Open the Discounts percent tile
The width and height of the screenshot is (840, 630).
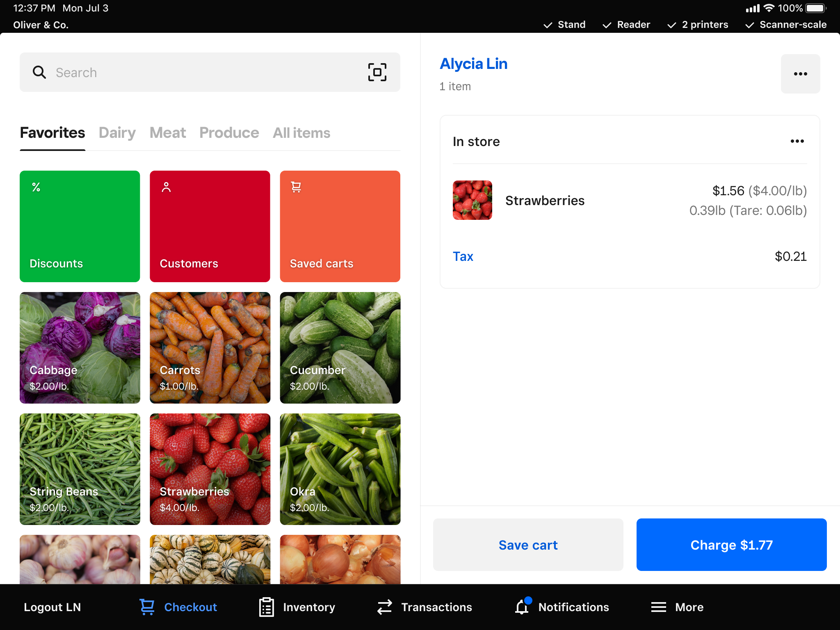pyautogui.click(x=79, y=226)
